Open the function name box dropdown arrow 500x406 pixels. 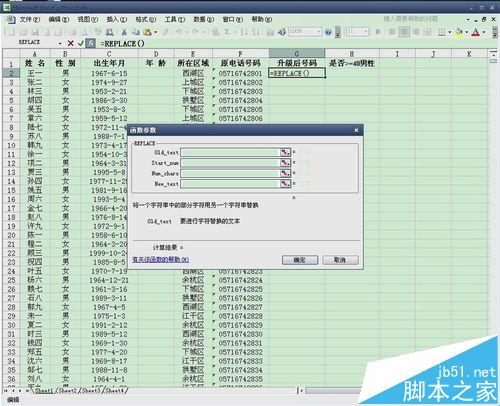pos(60,43)
